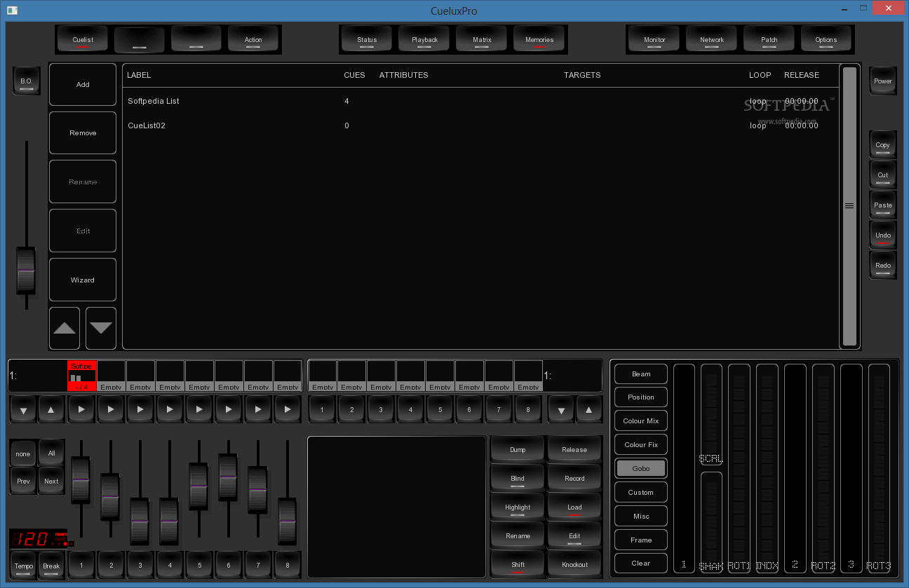
Task: Move the selected cuelist up with the large up triangle
Action: click(x=65, y=328)
